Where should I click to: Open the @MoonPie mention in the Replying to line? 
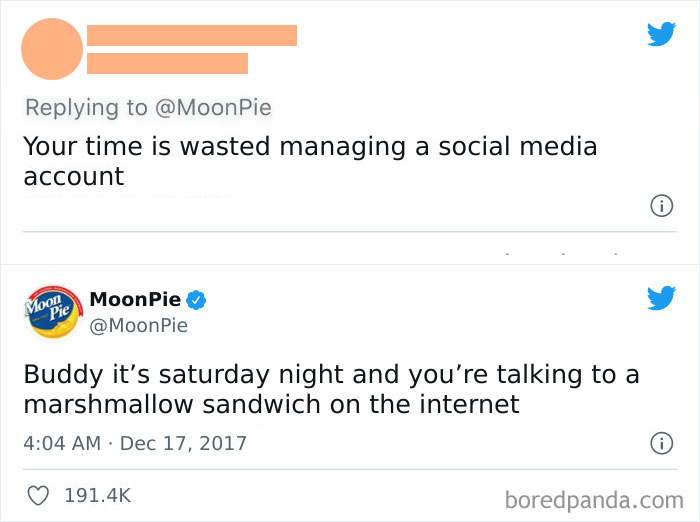point(212,107)
